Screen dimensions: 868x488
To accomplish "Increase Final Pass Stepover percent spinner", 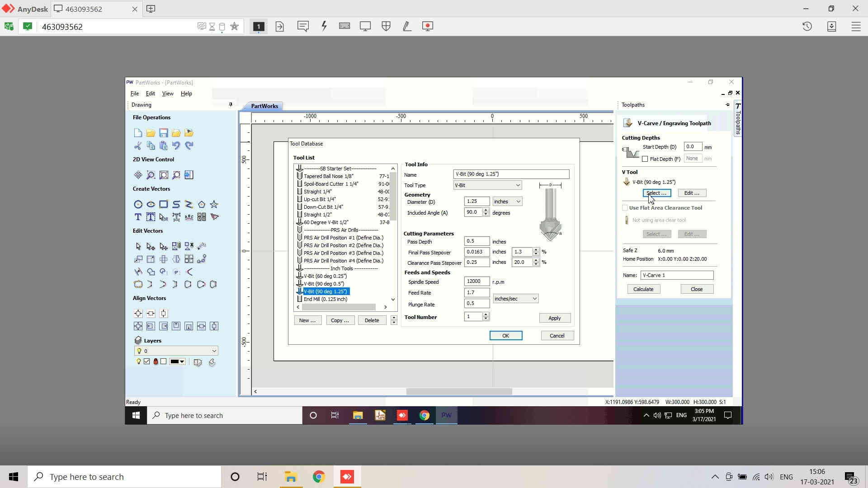I will click(x=536, y=249).
